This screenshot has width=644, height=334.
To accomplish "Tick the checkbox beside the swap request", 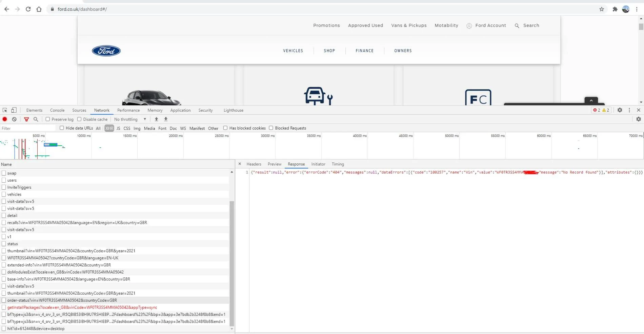I will (4, 173).
